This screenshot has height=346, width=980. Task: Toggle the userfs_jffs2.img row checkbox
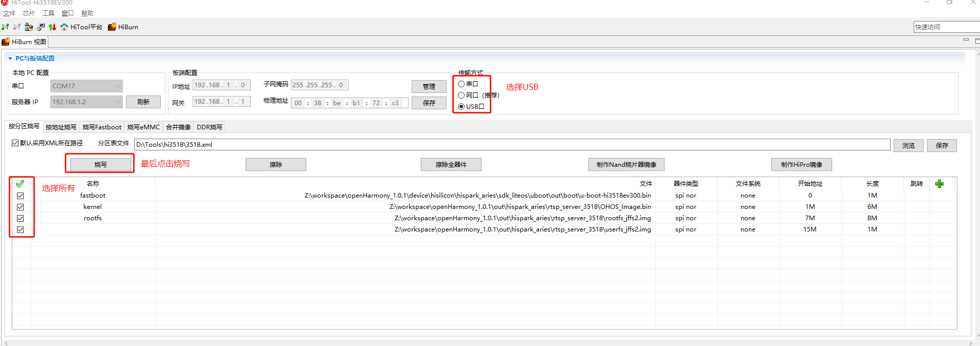(21, 229)
